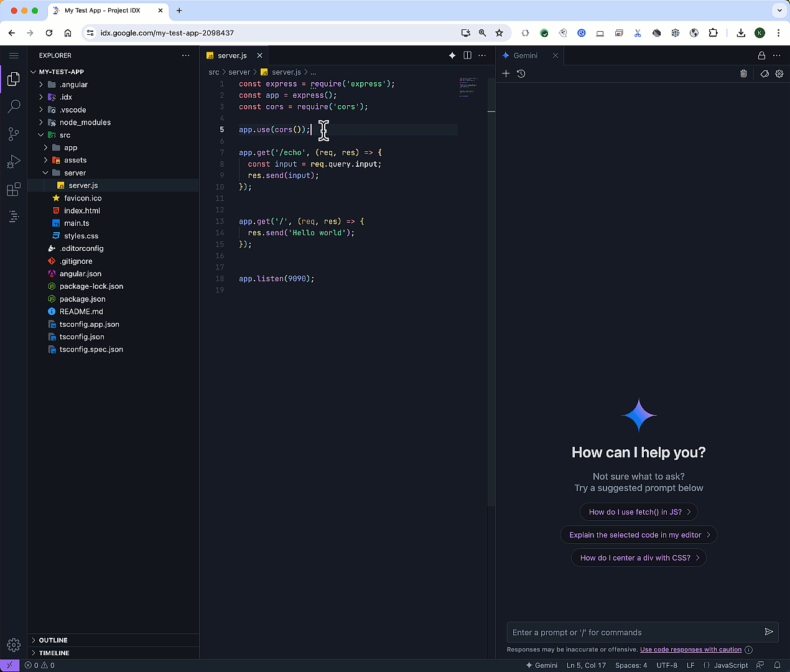Send the Gemini prompt

coord(769,632)
